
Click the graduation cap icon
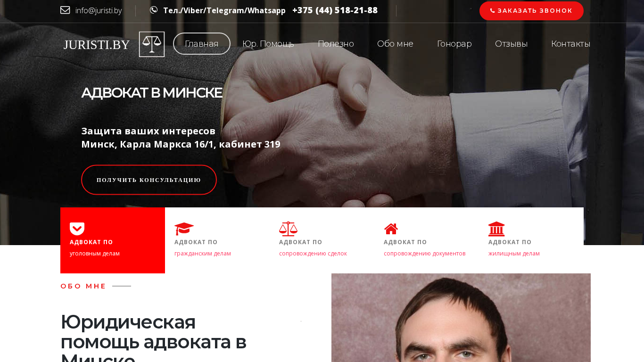(184, 229)
